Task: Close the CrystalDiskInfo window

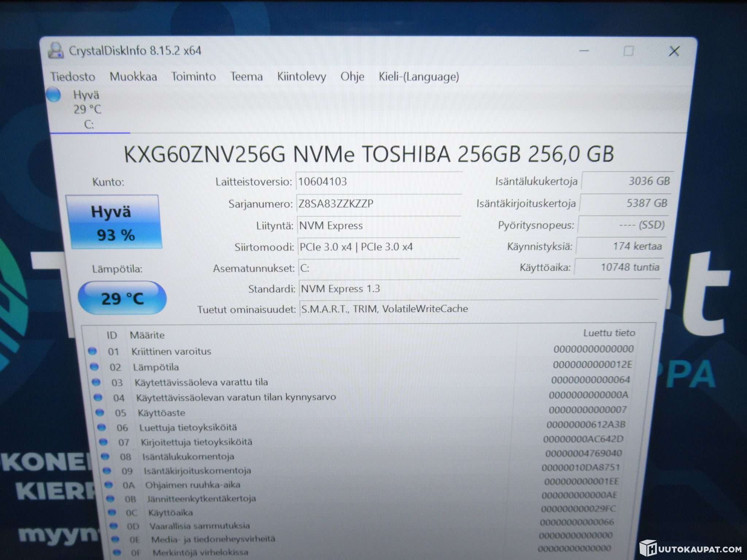Action: [x=674, y=51]
